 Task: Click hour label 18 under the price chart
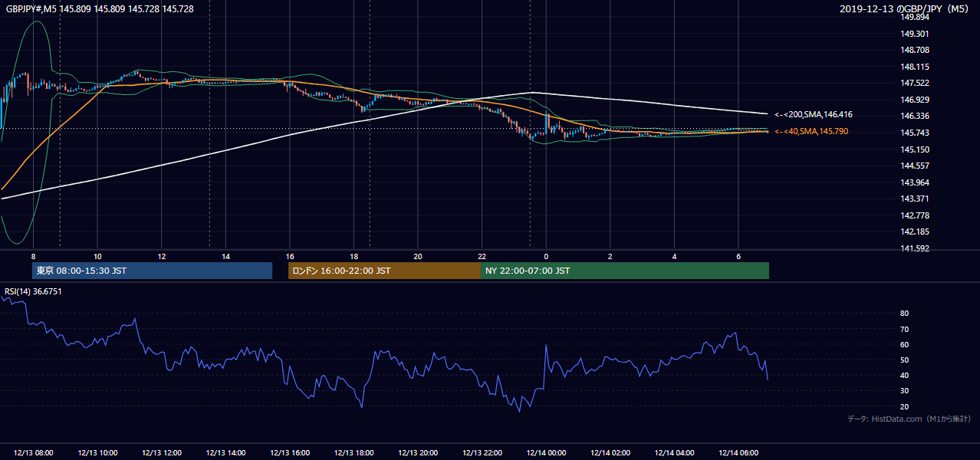click(x=354, y=256)
